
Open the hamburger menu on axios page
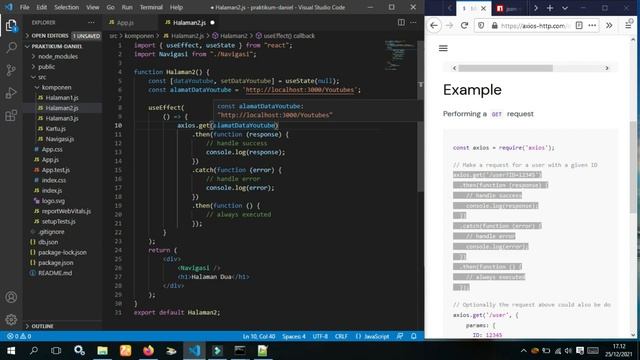443,48
